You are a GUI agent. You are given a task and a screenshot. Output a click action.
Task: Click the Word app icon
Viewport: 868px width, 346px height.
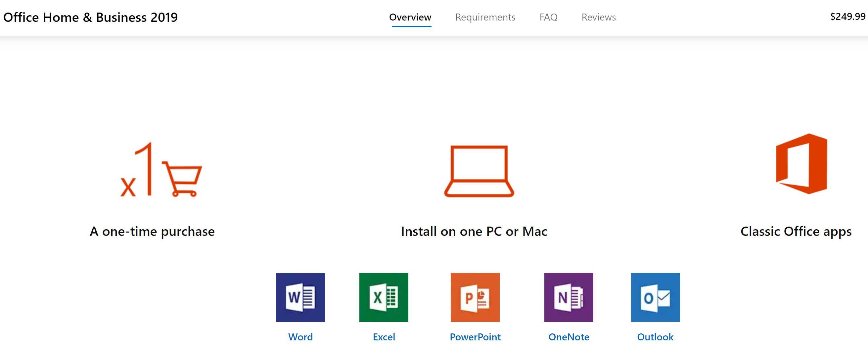pos(300,297)
